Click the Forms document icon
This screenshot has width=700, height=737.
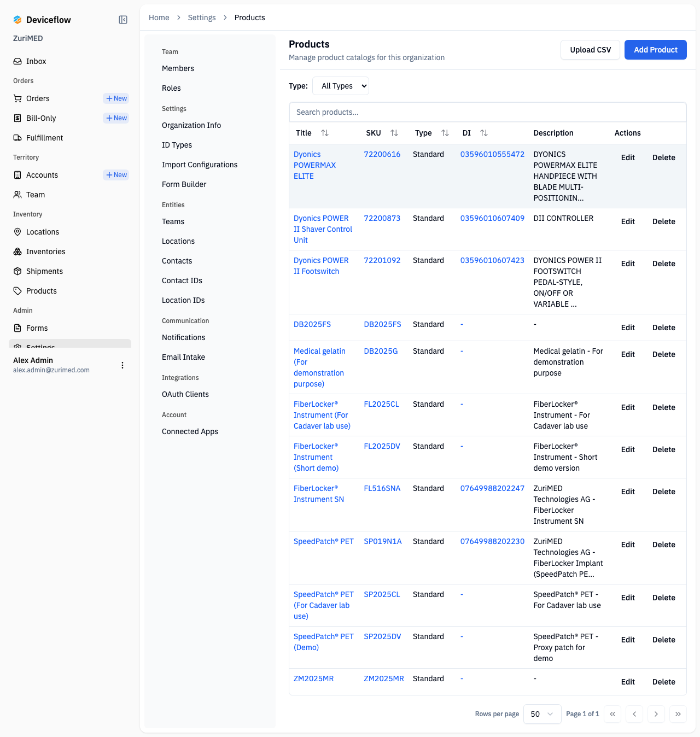pyautogui.click(x=17, y=328)
